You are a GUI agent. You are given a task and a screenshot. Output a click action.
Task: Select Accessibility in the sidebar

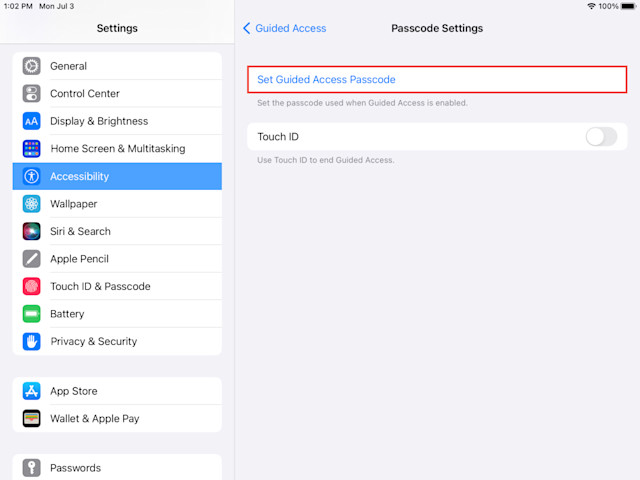(117, 176)
